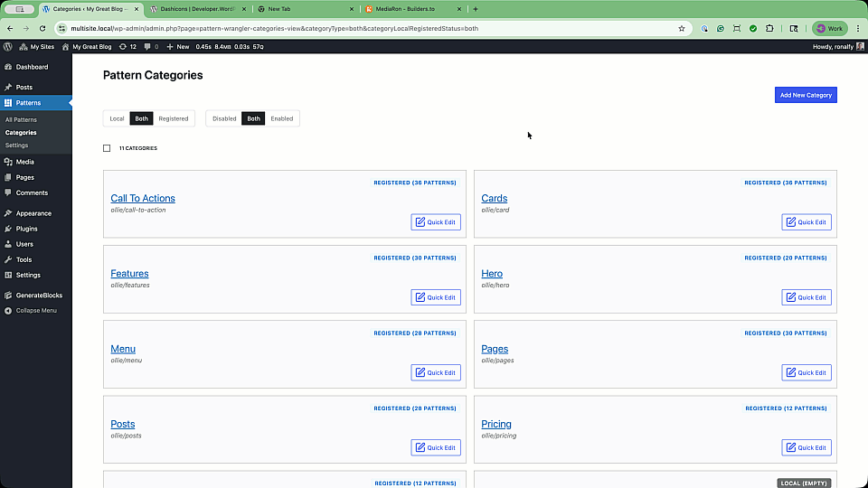Screen dimensions: 868x488
Task: Show only Enabled categories
Action: tap(282, 118)
